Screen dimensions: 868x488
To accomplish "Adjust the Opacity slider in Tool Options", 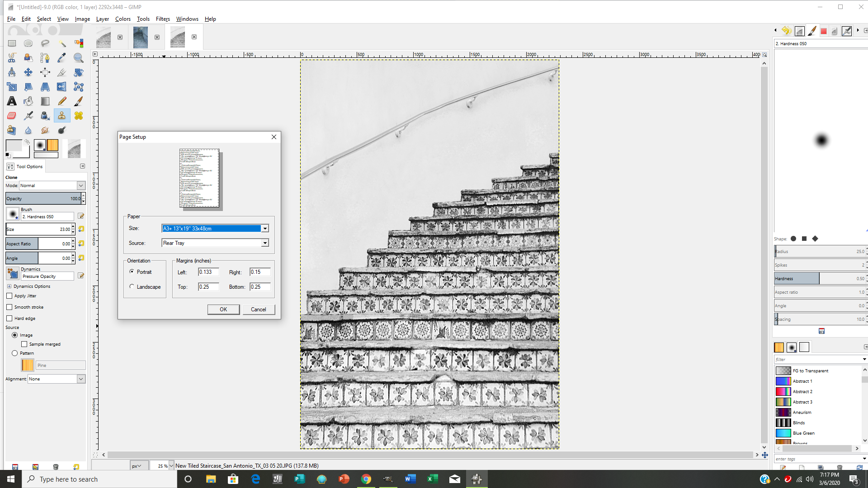I will [x=43, y=199].
